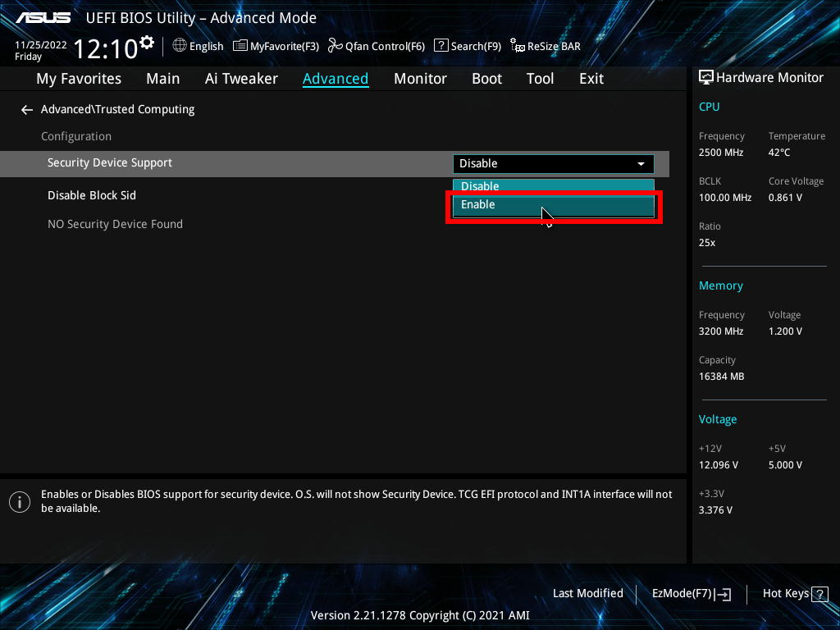Click memory capacity value 16384 MB
Viewport: 840px width, 630px height.
pos(721,377)
